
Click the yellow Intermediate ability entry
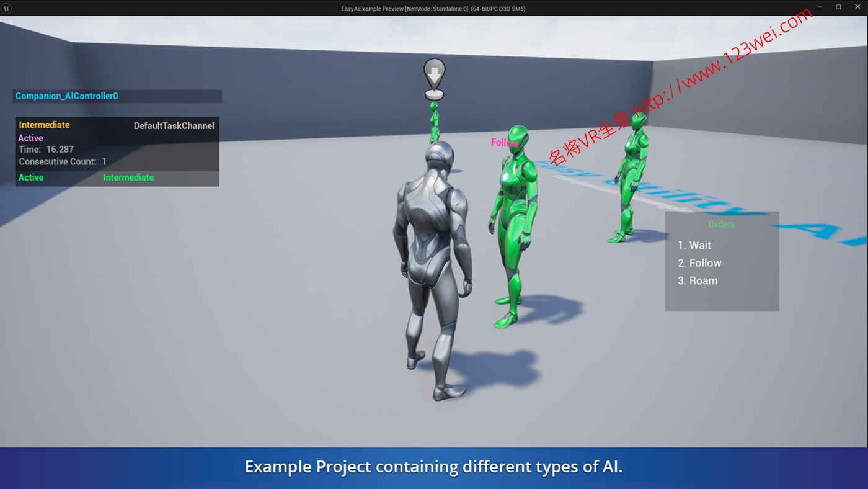click(44, 125)
